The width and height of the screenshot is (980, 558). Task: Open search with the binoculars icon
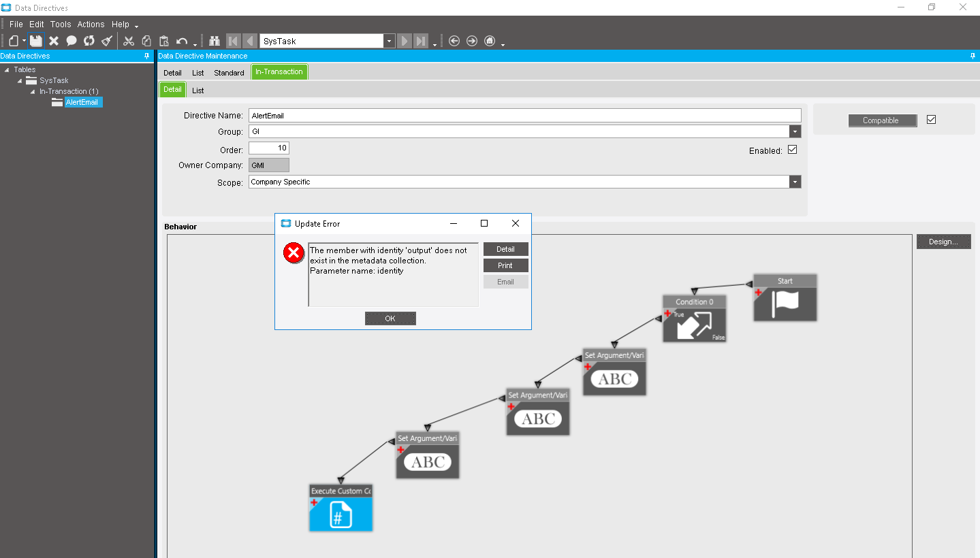pos(215,41)
